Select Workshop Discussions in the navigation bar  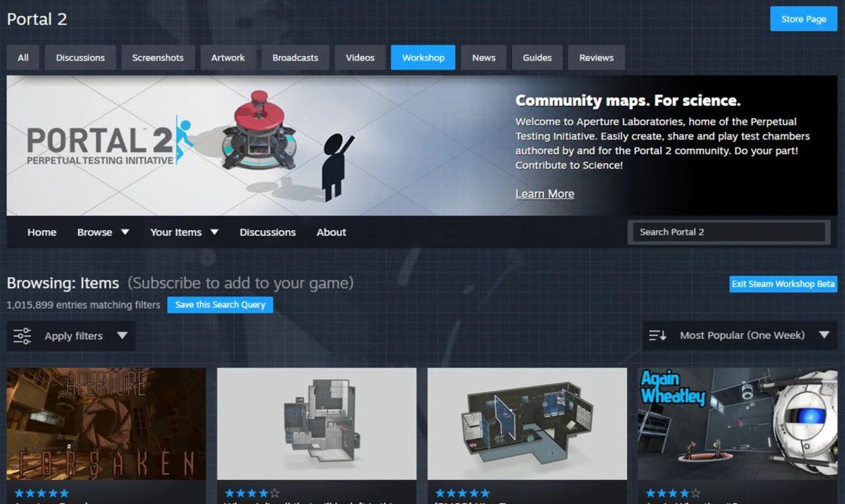(x=267, y=232)
